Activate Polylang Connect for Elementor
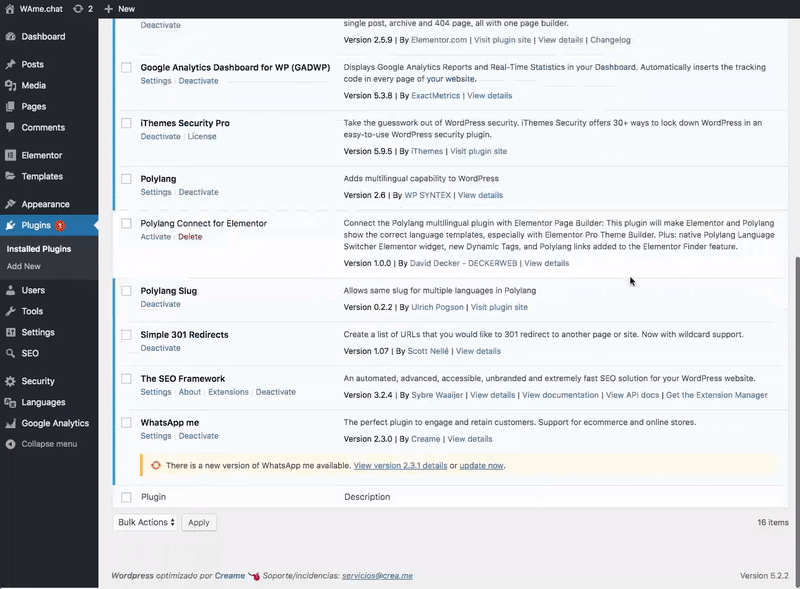Screen dimensions: 800x589 (x=155, y=237)
